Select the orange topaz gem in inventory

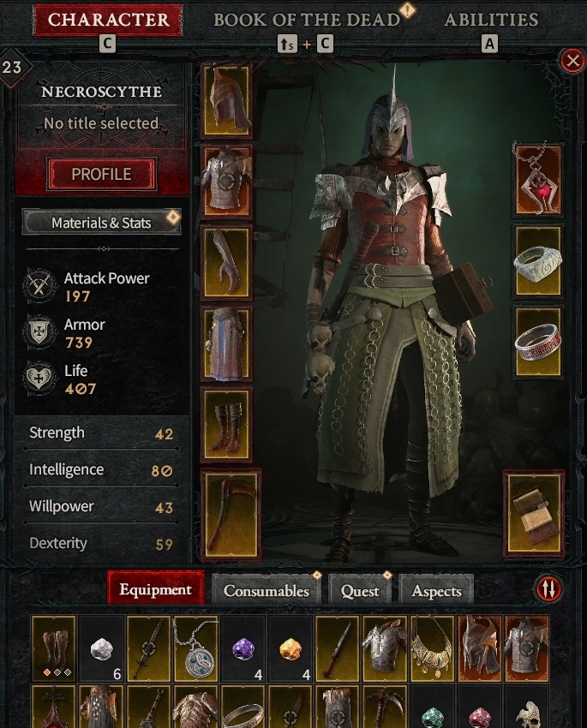291,648
